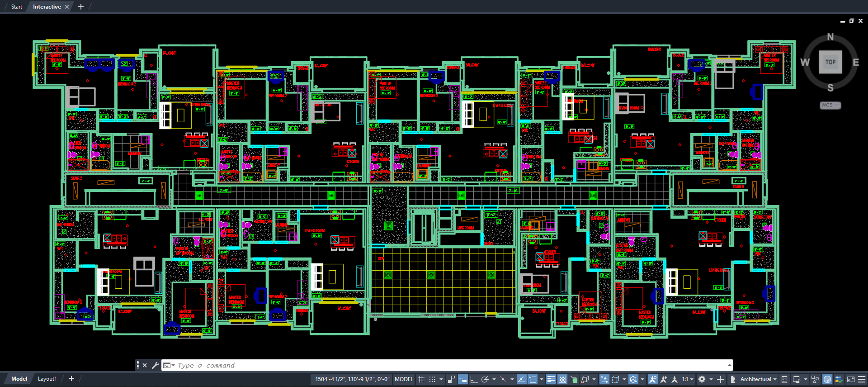Screen dimensions: 868x387
Task: Click the isolate objects icon
Action: 815,379
